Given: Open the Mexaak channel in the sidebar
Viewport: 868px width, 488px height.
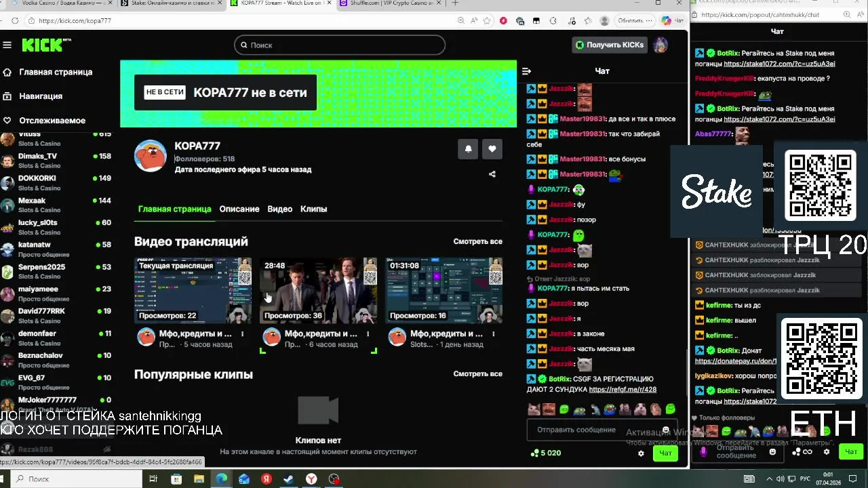Looking at the screenshot, I should coord(57,205).
